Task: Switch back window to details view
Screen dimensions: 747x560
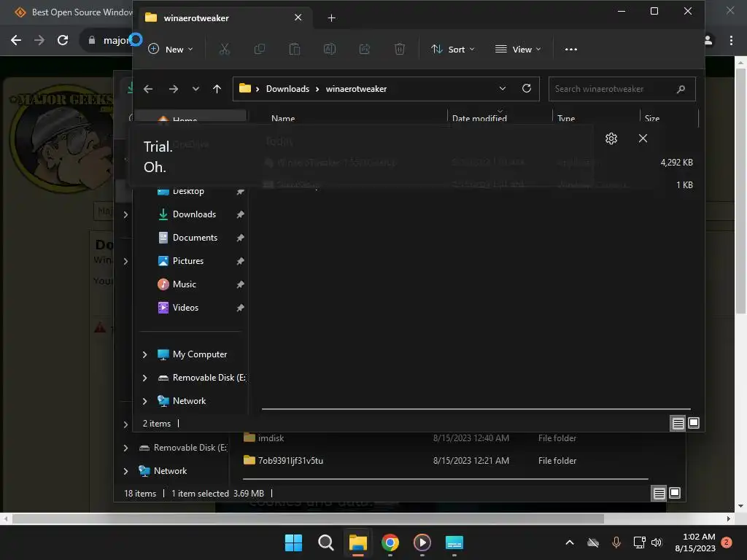Action: (659, 494)
